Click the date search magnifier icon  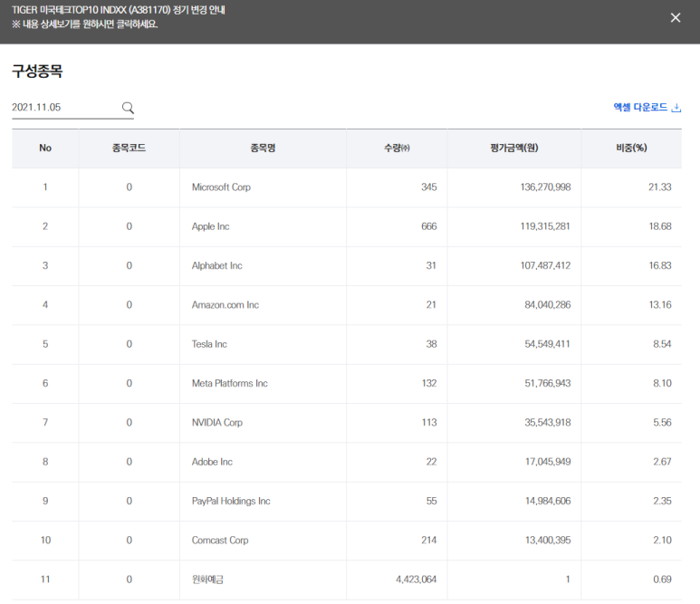(128, 108)
